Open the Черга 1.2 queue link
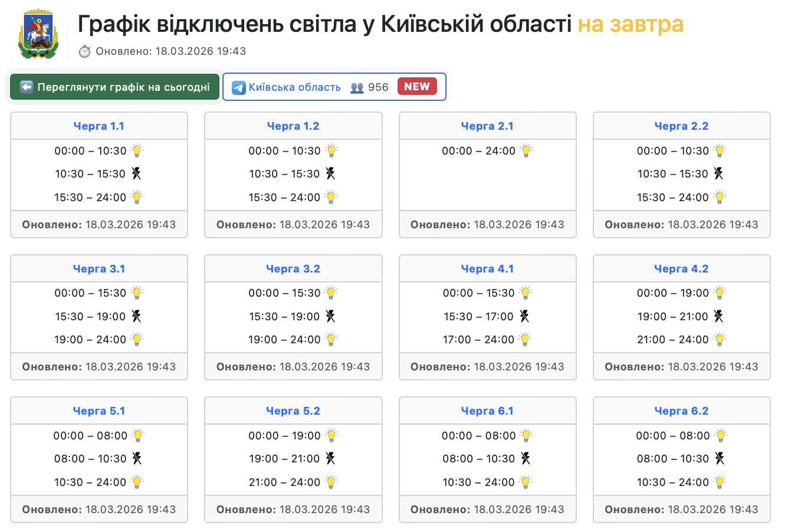The width and height of the screenshot is (788, 532). tap(293, 126)
